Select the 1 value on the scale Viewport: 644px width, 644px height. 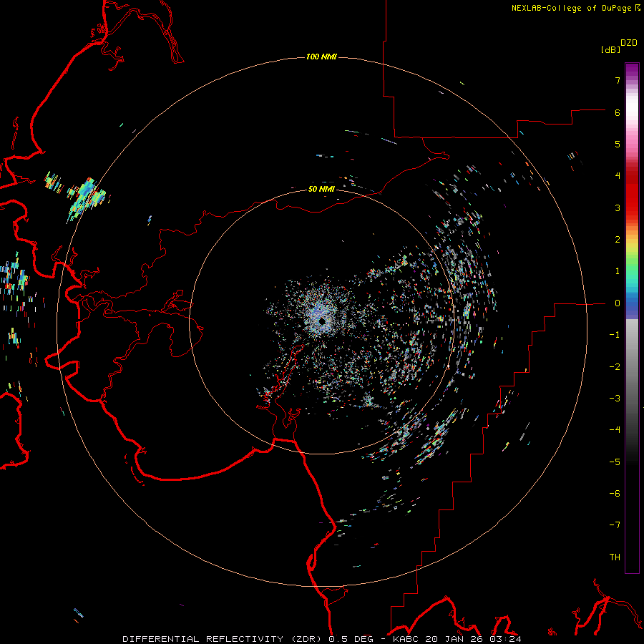[618, 271]
